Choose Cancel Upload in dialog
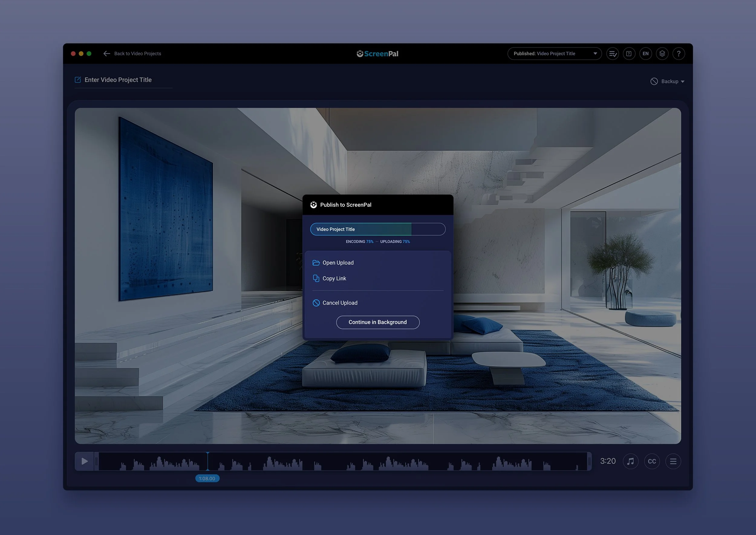Viewport: 756px width, 535px height. click(339, 303)
